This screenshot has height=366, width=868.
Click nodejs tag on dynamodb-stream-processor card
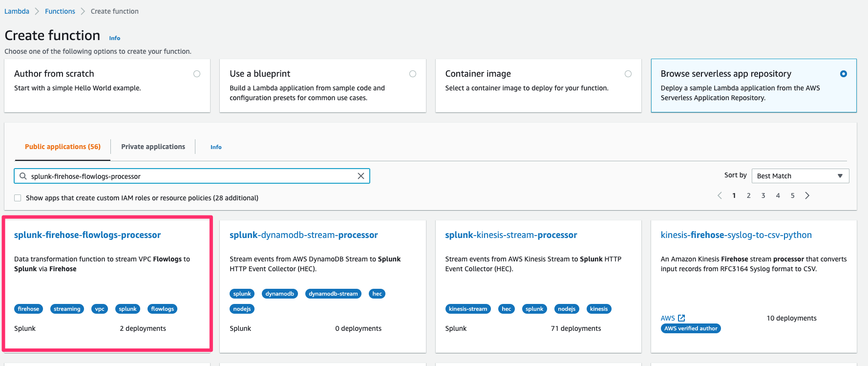click(x=242, y=309)
